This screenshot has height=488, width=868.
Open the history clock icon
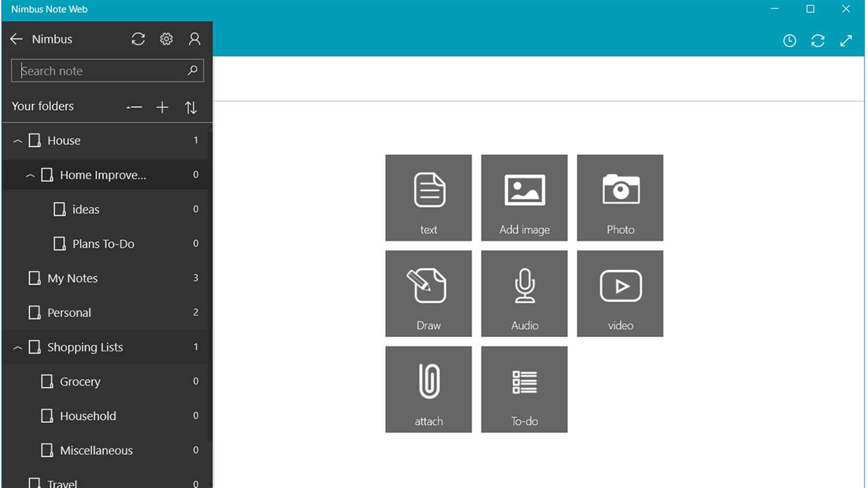pos(790,41)
